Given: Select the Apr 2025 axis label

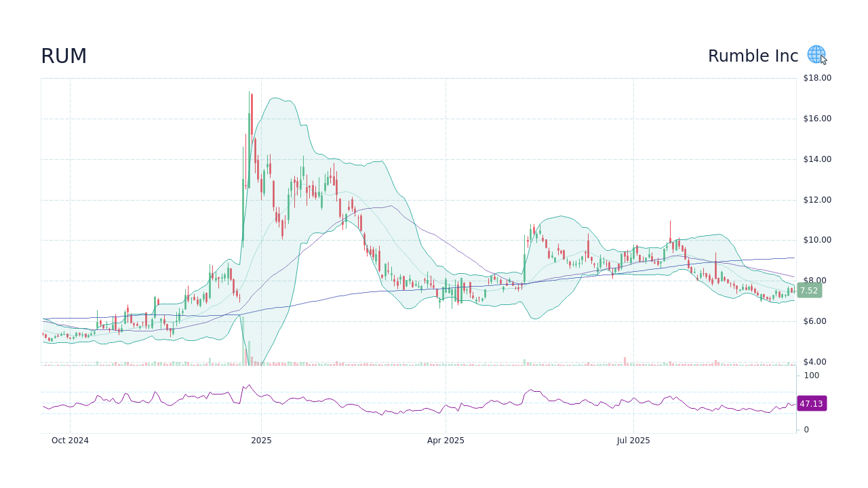Looking at the screenshot, I should pos(446,440).
